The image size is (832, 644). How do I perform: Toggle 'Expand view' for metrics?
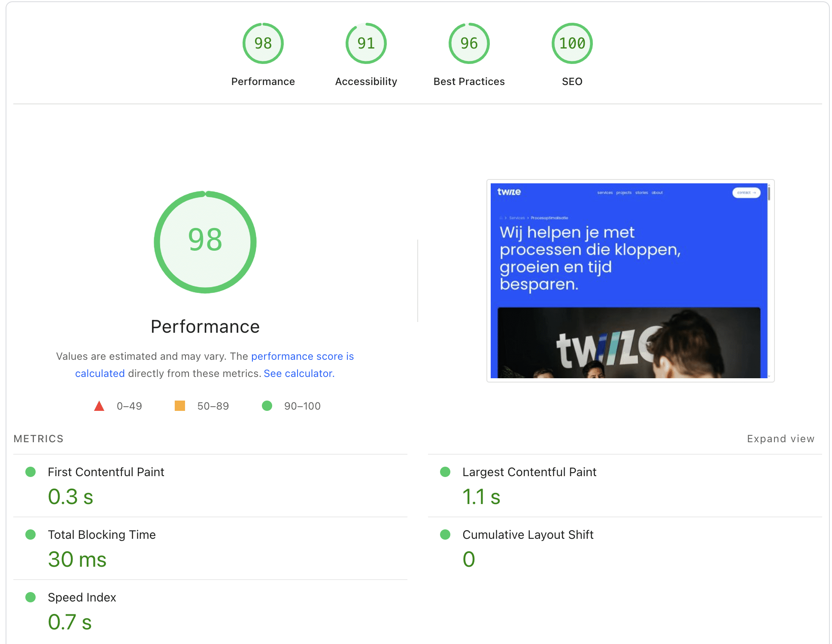(x=780, y=439)
